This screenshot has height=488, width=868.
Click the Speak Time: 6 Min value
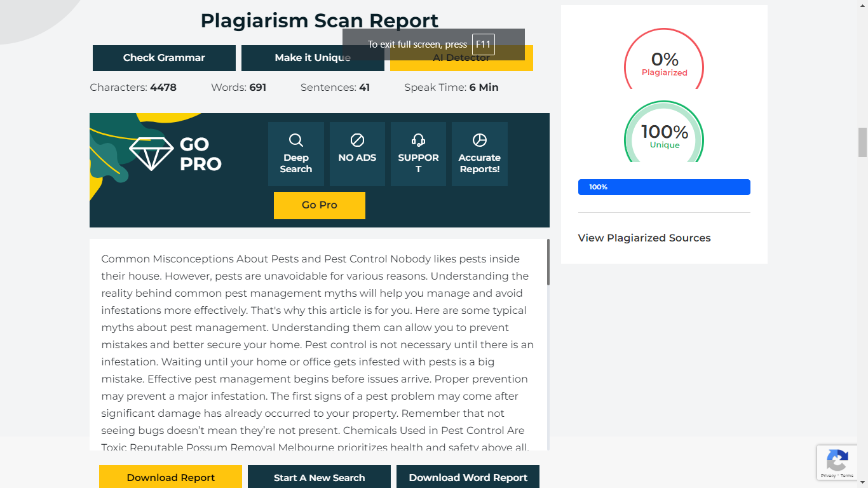coord(451,88)
